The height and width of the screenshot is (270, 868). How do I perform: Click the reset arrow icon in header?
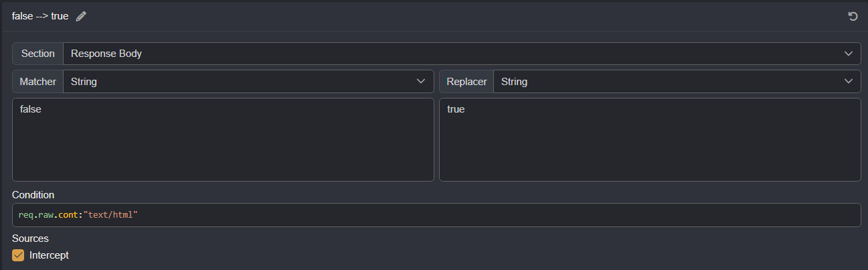tap(853, 16)
